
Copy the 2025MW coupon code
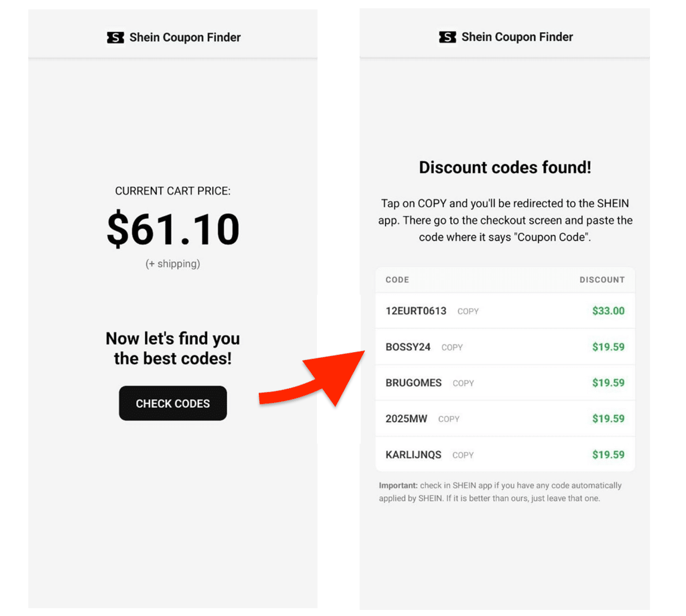448,419
